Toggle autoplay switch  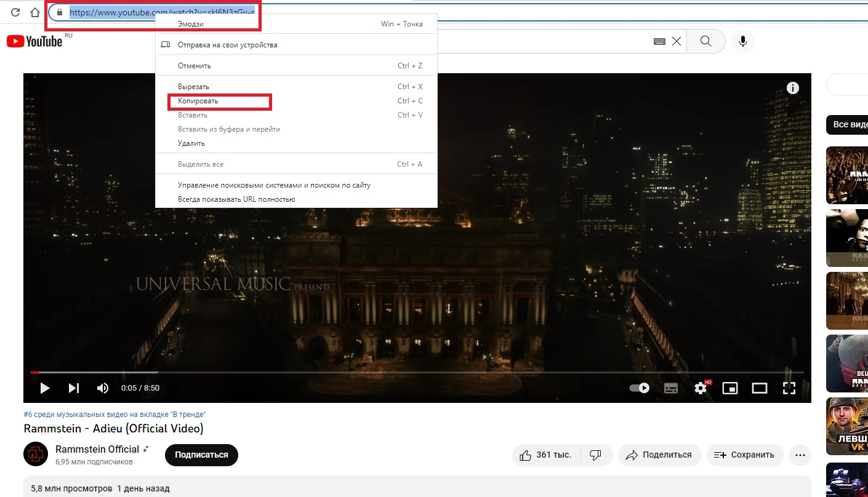(x=640, y=388)
